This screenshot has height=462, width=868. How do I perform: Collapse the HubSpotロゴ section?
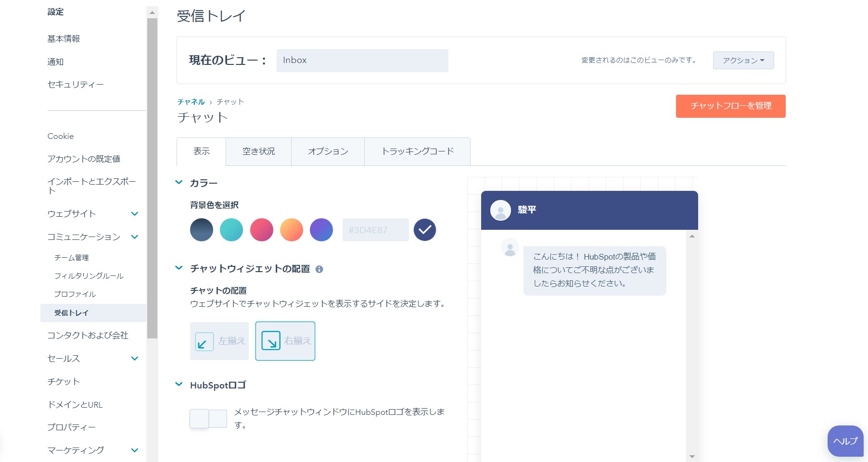pyautogui.click(x=179, y=384)
